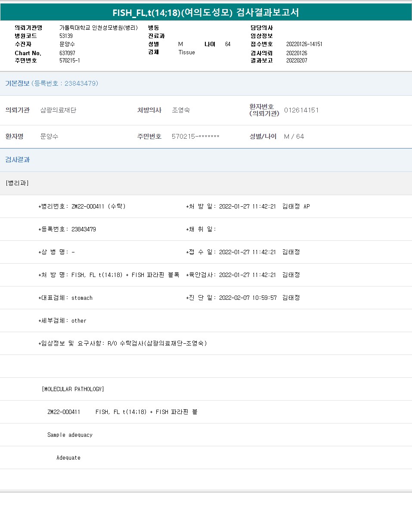
Task: Click the FISH_FL,t(14;18) report title banner
Action: point(206,12)
